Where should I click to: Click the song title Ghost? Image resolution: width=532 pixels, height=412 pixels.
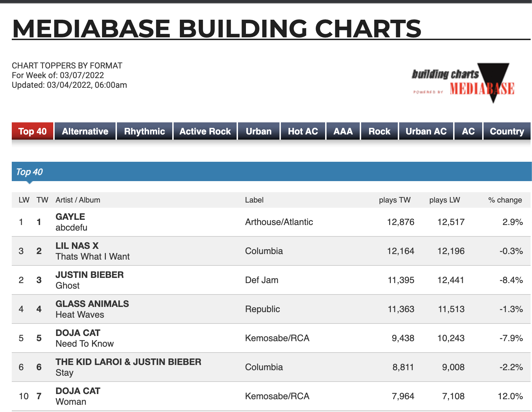click(x=67, y=285)
